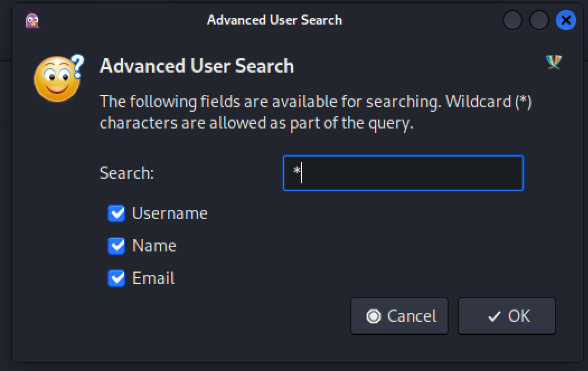Click the "Search:" field label

pyautogui.click(x=126, y=173)
